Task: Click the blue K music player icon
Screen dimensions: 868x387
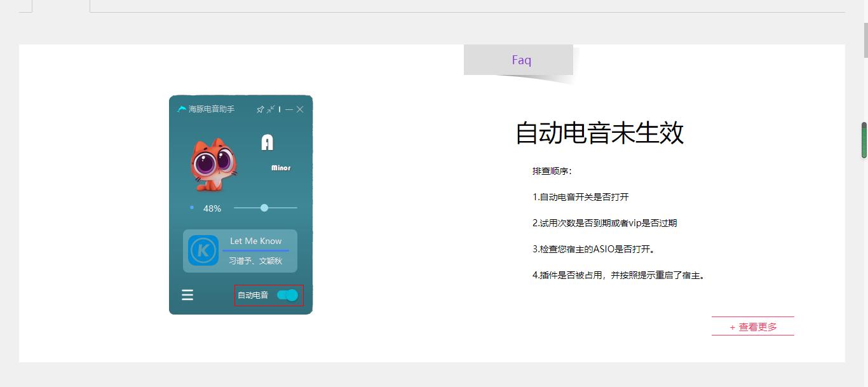Action: click(203, 250)
